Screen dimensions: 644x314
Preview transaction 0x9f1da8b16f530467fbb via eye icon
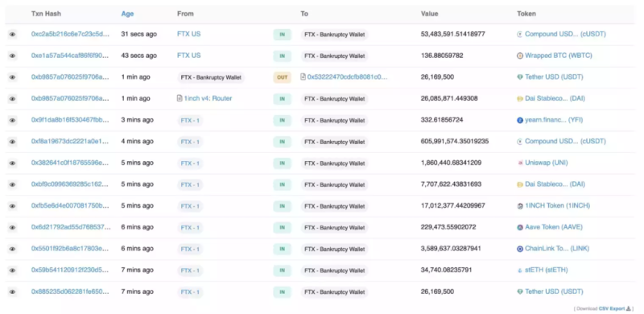[12, 121]
